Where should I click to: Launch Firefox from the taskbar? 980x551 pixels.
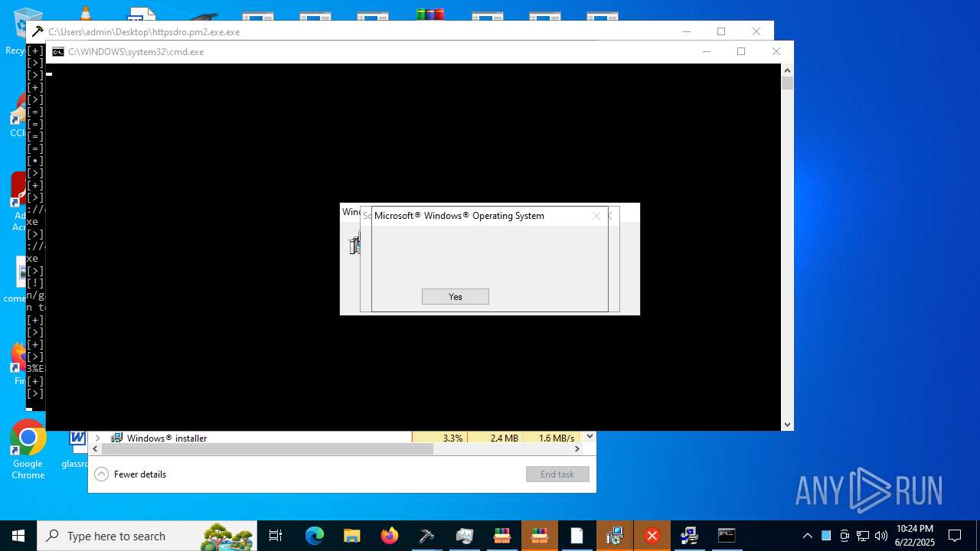[x=389, y=536]
